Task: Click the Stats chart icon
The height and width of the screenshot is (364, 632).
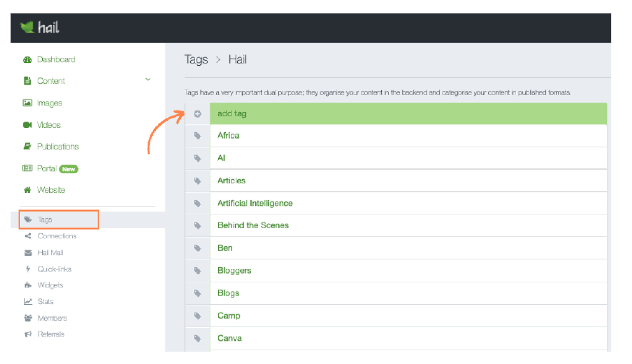Action: click(x=28, y=301)
